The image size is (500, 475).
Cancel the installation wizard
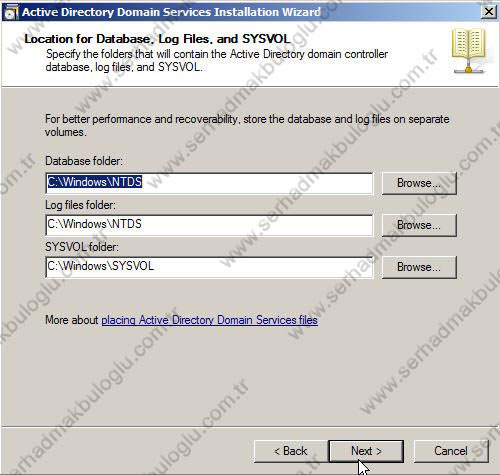(x=451, y=451)
